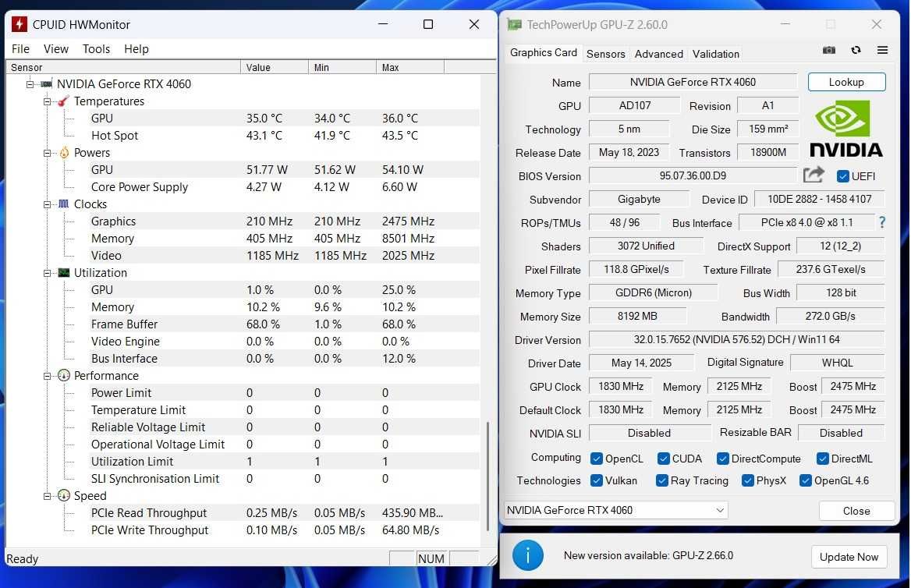911x588 pixels.
Task: Click the HWMonitor app logo icon
Action: tap(19, 24)
